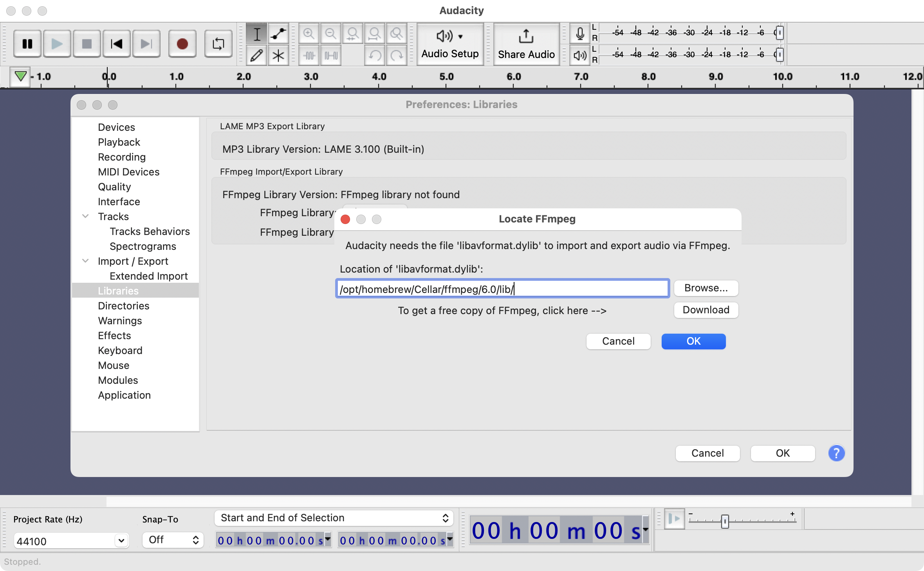Select the Envelope tool
The image size is (924, 571).
pos(278,34)
